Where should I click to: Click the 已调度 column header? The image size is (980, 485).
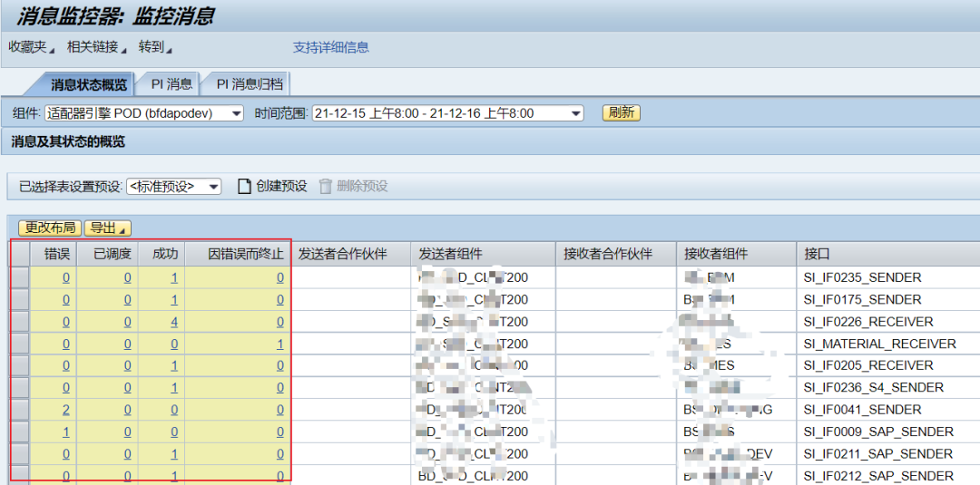tap(107, 254)
